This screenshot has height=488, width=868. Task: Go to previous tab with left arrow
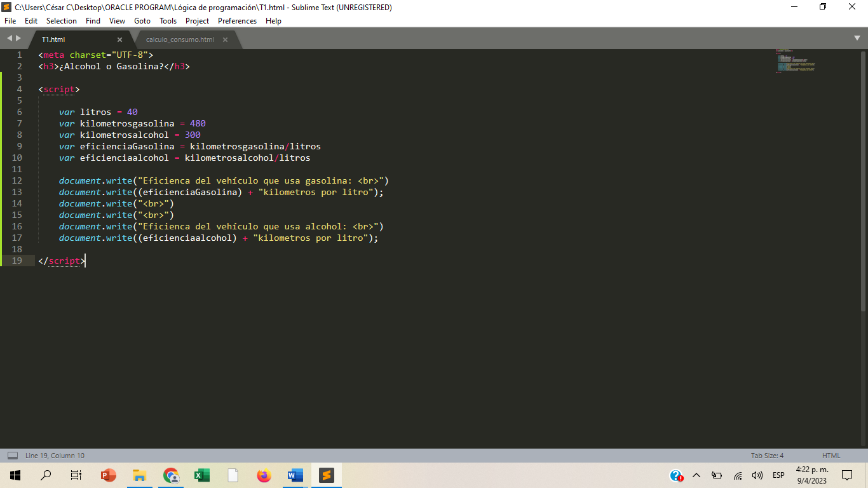pyautogui.click(x=9, y=39)
